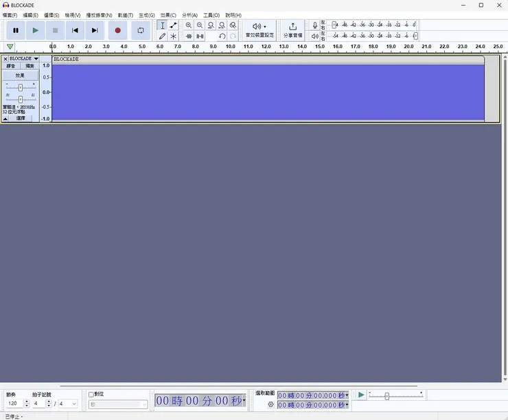Adjust the track gain slider
This screenshot has width=508, height=420.
coord(21,87)
